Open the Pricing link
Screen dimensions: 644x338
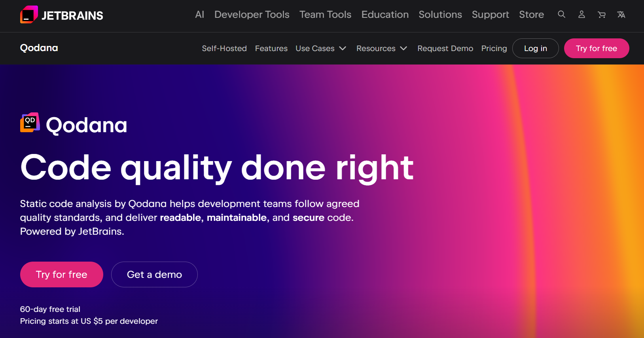pyautogui.click(x=494, y=48)
